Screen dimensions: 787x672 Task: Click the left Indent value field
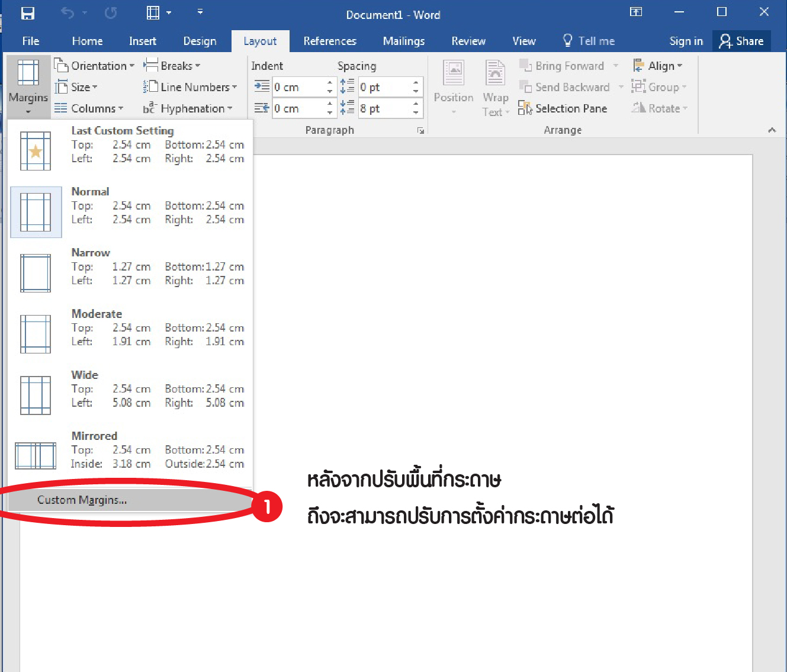pos(299,87)
